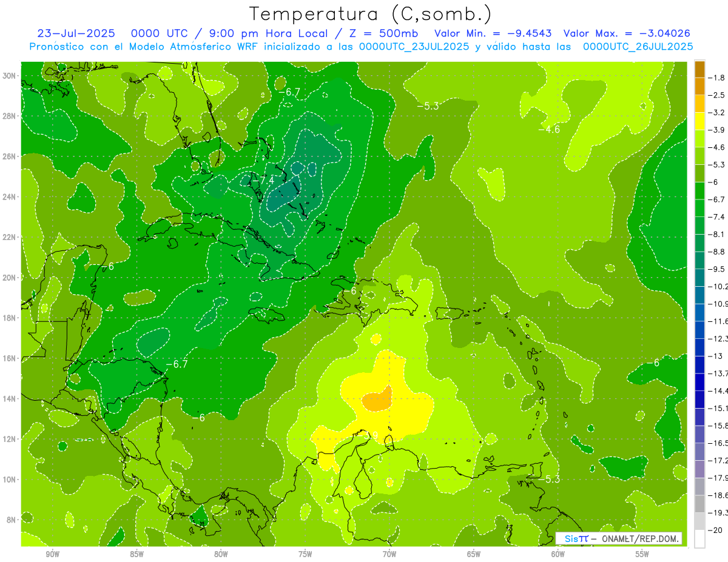Select the date "23-Jul-2025" in header

tap(77, 33)
